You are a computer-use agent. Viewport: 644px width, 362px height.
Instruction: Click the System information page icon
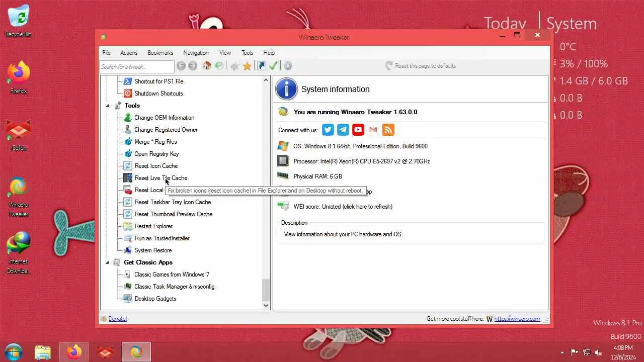point(287,89)
